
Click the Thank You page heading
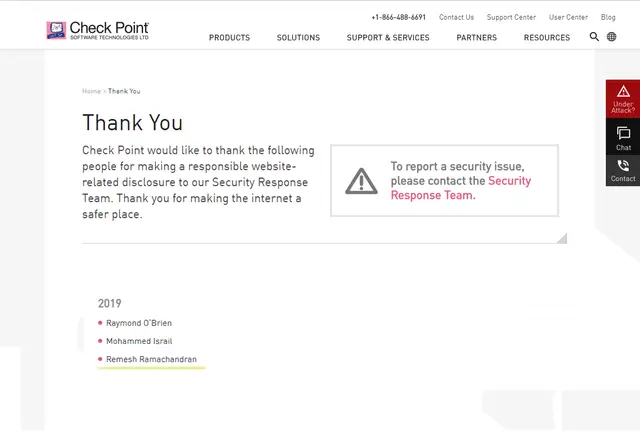(x=133, y=122)
